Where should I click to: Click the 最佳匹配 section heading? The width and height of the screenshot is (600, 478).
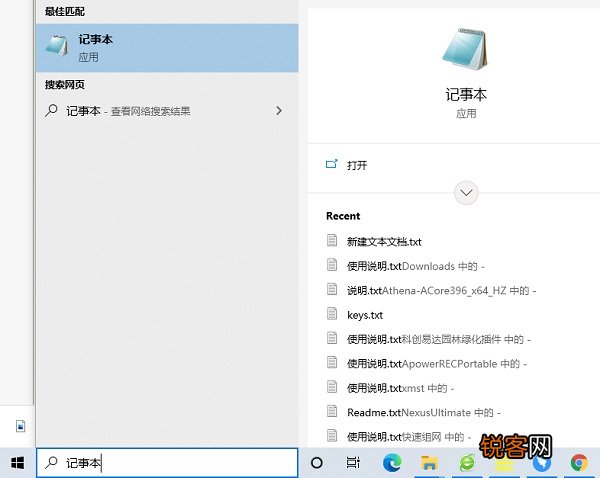(x=64, y=11)
